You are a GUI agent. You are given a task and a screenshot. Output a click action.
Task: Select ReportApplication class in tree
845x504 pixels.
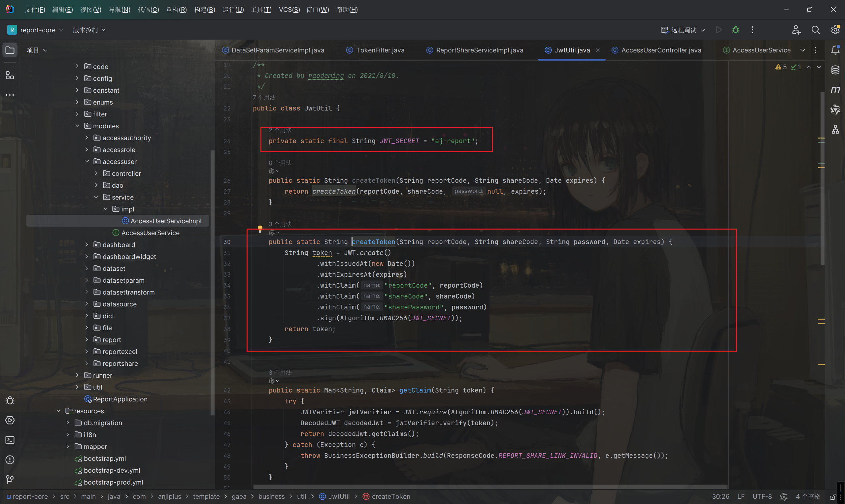(x=116, y=399)
